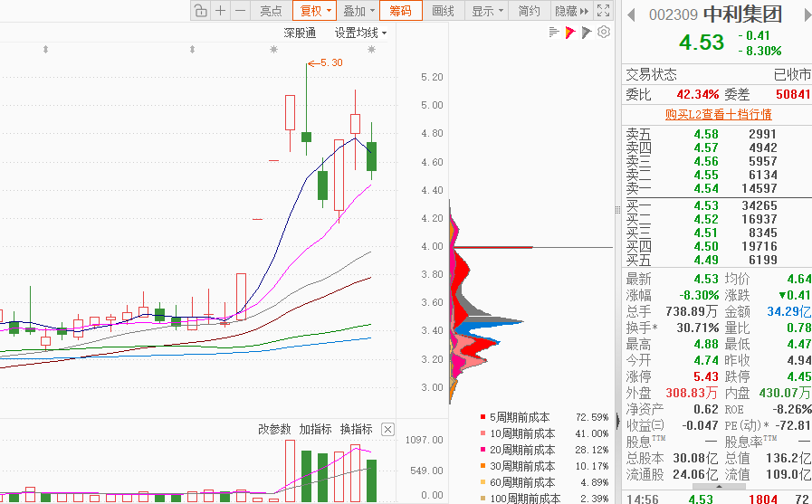Click the last sun info marker above chart
The width and height of the screenshot is (812, 504).
(371, 49)
